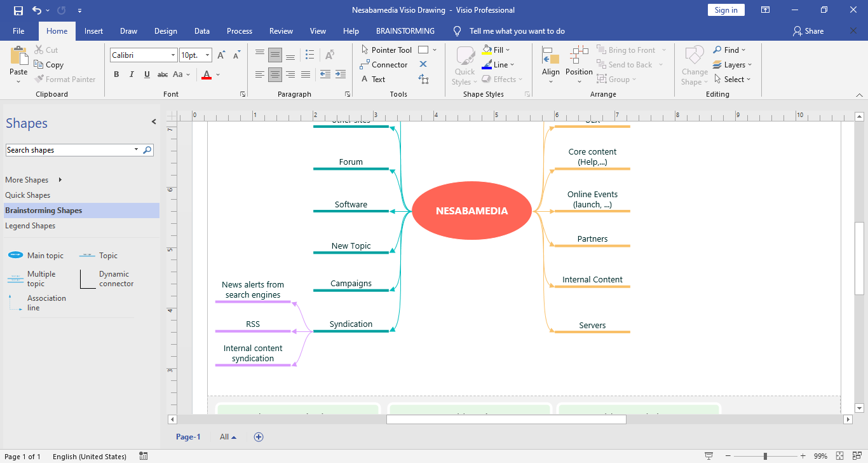Click the Sign in button
Screen dimensions: 868x463
(726, 10)
